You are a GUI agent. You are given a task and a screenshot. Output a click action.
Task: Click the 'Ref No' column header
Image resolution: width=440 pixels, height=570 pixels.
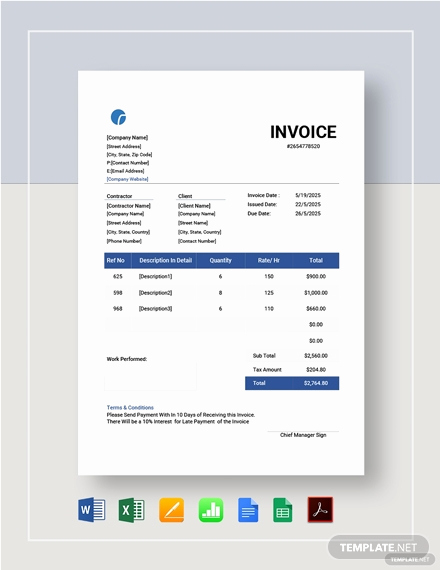[118, 261]
